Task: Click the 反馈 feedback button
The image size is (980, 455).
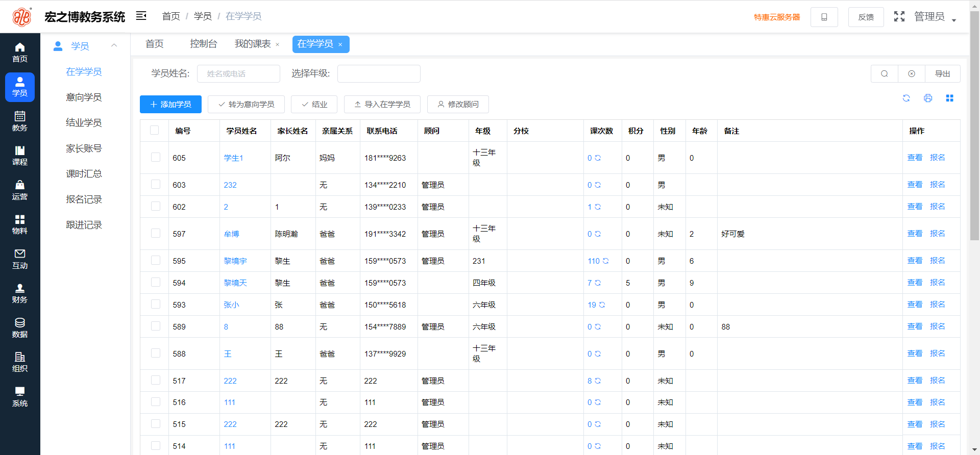Action: (866, 17)
